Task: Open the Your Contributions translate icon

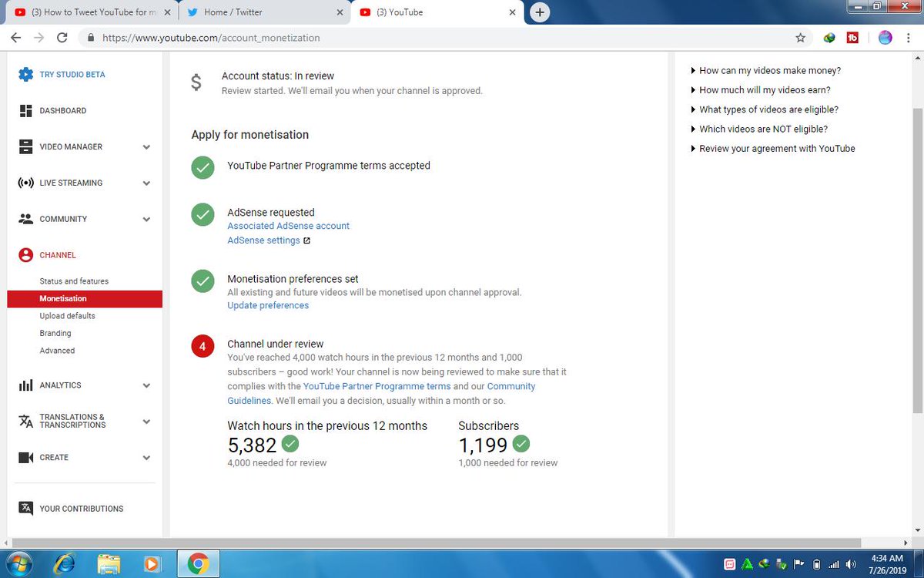Action: [25, 508]
